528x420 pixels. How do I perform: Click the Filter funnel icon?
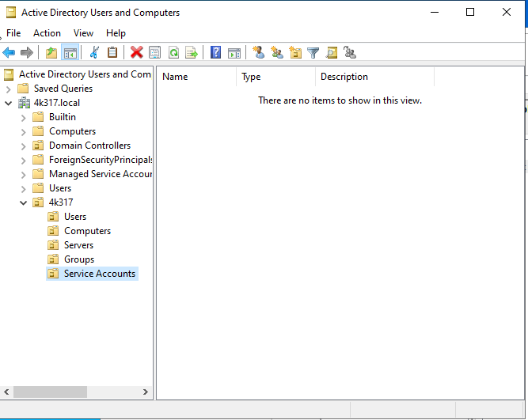[x=313, y=53]
